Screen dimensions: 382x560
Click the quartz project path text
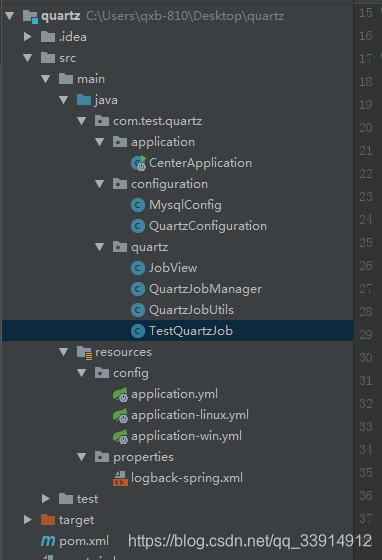tap(185, 16)
